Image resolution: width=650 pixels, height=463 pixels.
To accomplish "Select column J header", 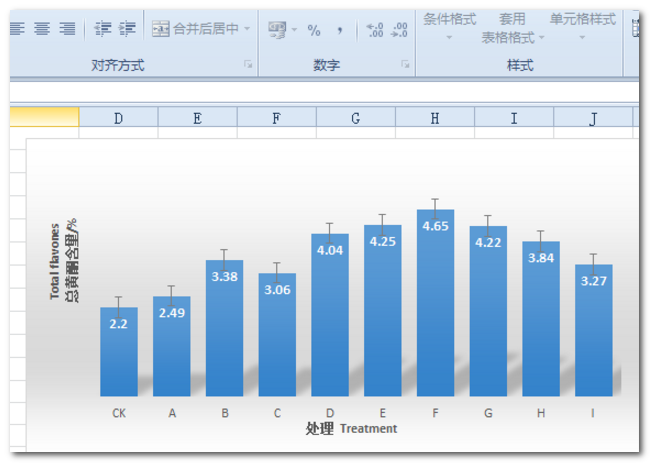I will click(x=593, y=118).
